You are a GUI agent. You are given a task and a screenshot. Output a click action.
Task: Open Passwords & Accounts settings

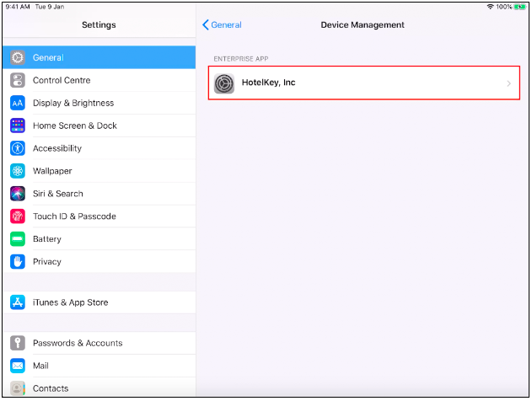point(78,343)
